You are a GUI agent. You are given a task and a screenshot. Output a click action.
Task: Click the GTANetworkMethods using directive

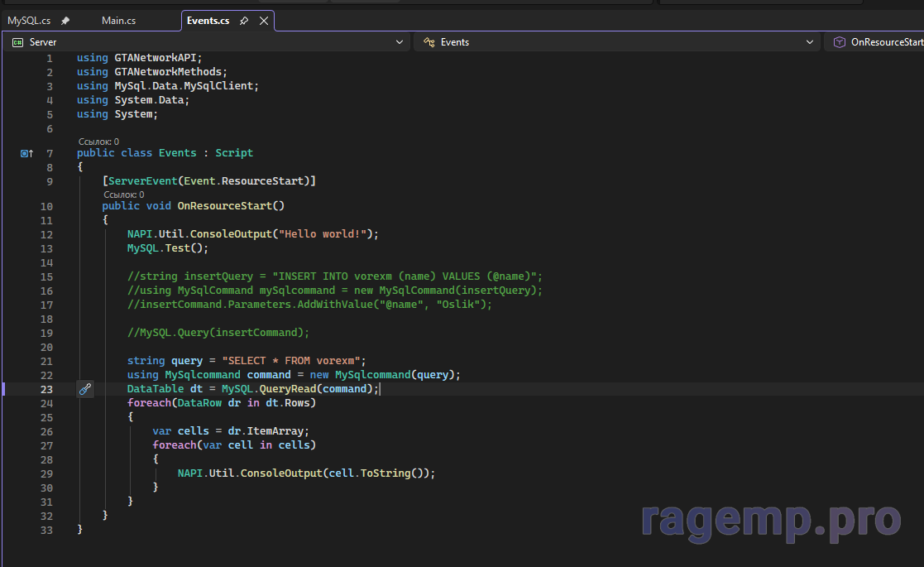(151, 72)
